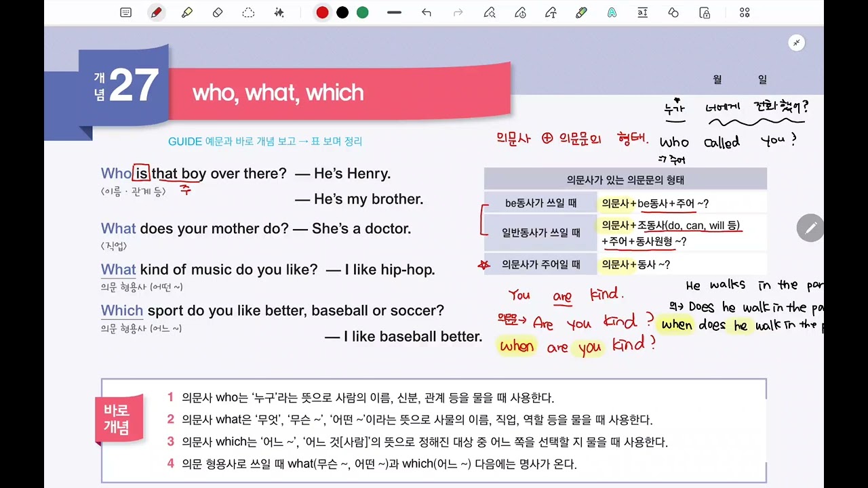Choose the green ink color
This screenshot has width=868, height=488.
coord(363,12)
